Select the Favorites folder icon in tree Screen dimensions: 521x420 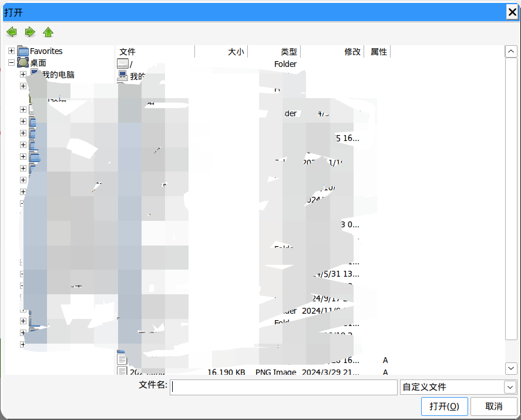tap(23, 51)
